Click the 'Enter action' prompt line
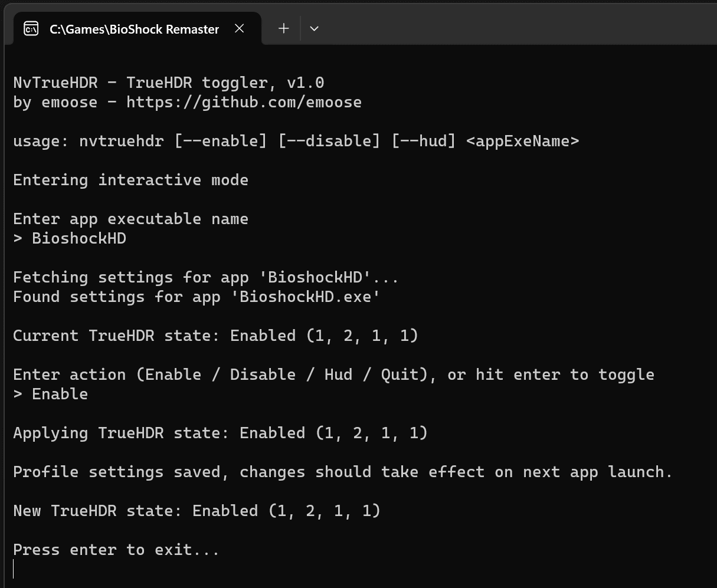Viewport: 717px width, 588px height. point(334,375)
